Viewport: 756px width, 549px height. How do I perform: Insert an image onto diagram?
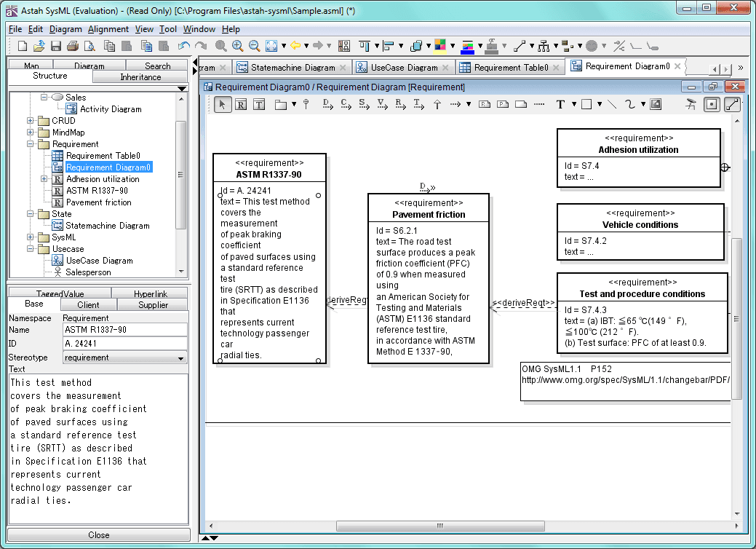(656, 104)
